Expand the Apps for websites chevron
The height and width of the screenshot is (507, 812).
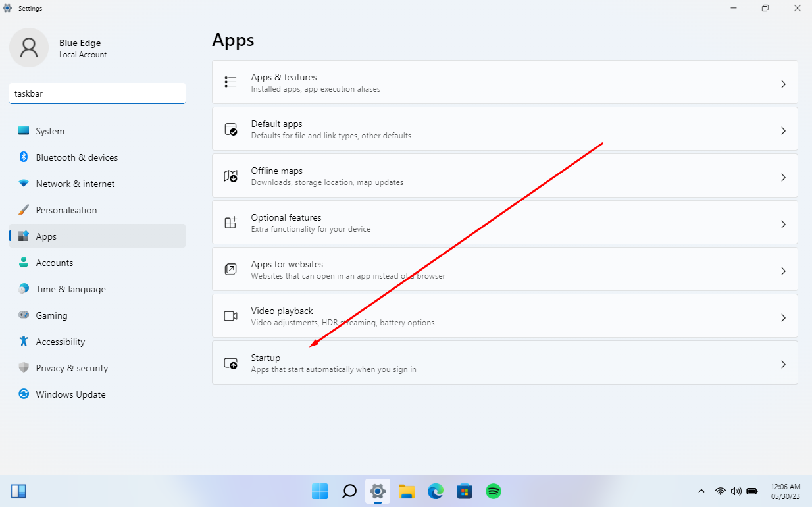click(783, 271)
